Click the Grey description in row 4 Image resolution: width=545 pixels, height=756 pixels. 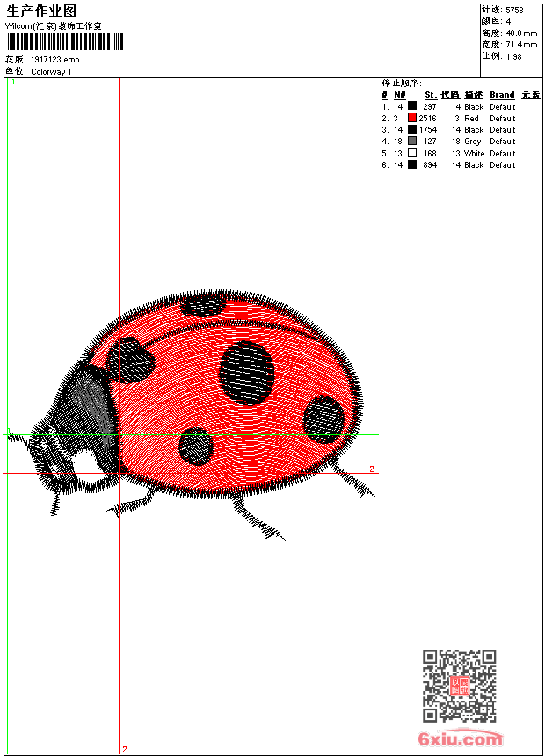(473, 142)
